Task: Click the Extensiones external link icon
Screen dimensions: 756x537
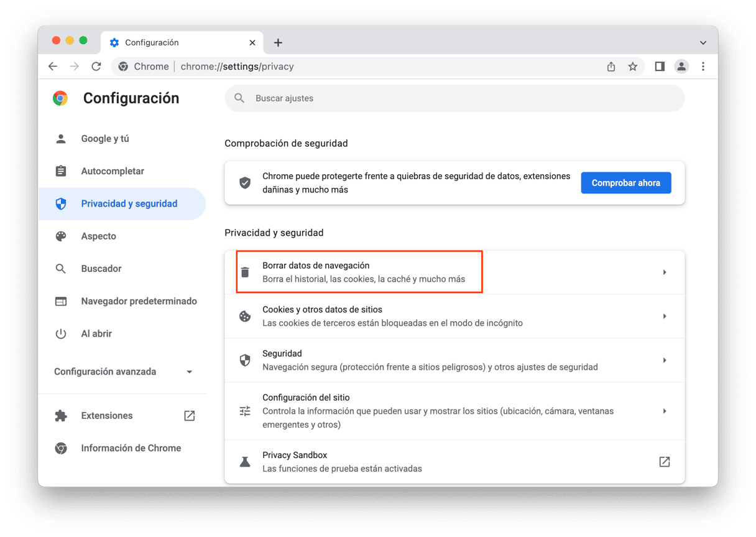Action: pyautogui.click(x=190, y=416)
